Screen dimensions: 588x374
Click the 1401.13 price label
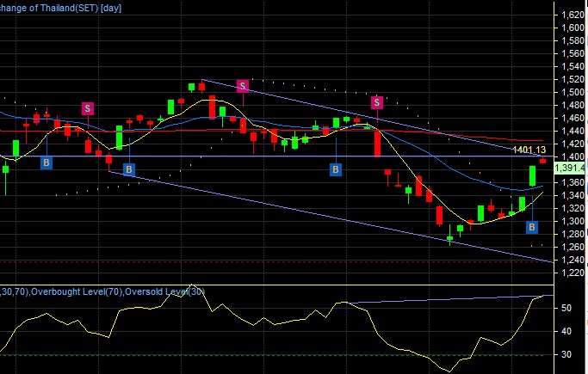pos(529,150)
